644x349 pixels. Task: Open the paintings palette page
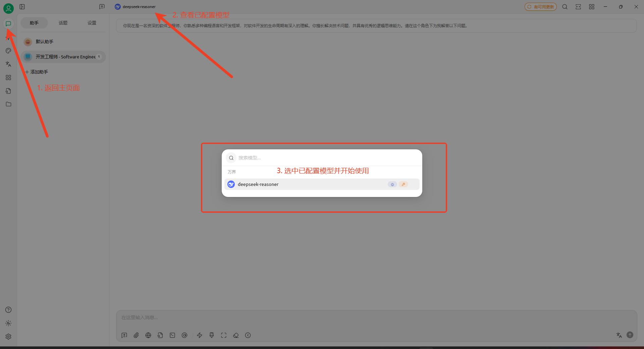coord(8,51)
